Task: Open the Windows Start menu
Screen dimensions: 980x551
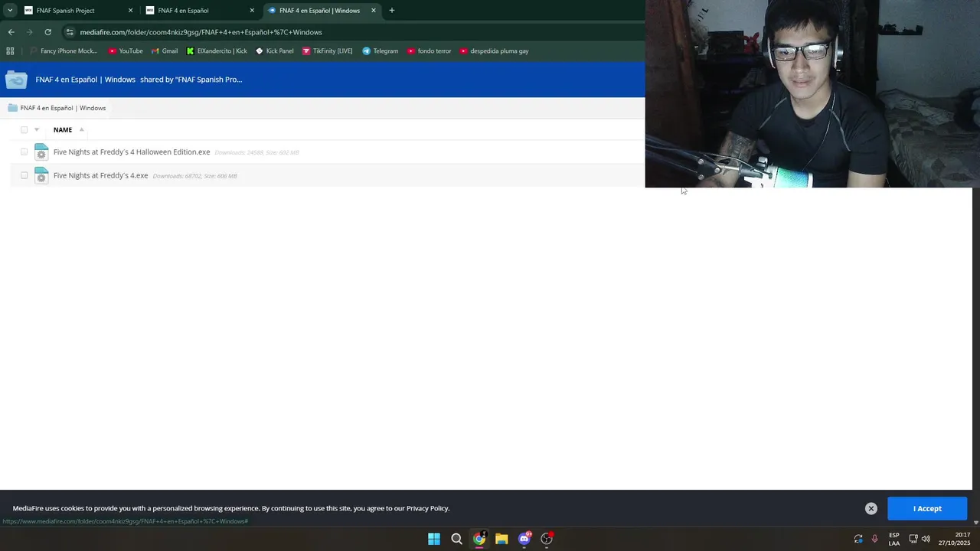Action: (x=434, y=539)
